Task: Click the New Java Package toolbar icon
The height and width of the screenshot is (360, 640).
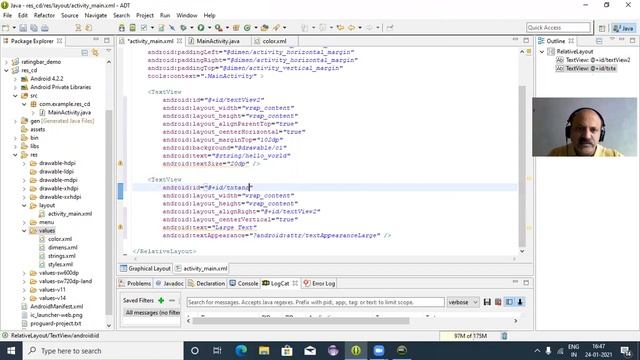Action: pos(236,28)
